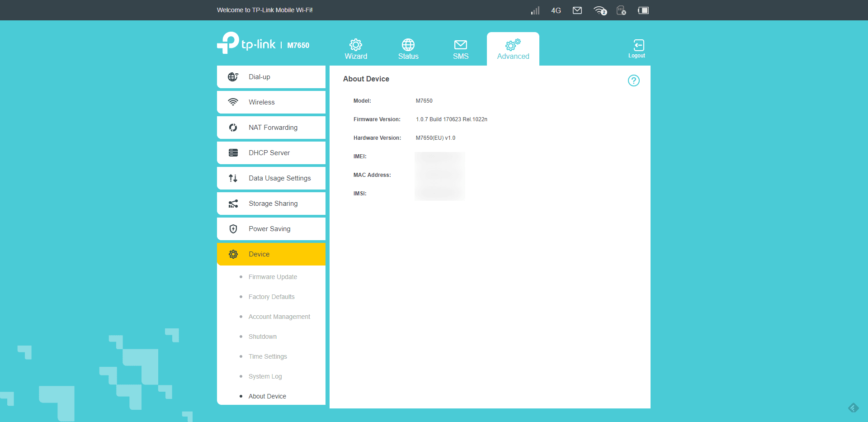Click the 'About Device' page heading
The height and width of the screenshot is (422, 868).
click(x=366, y=79)
